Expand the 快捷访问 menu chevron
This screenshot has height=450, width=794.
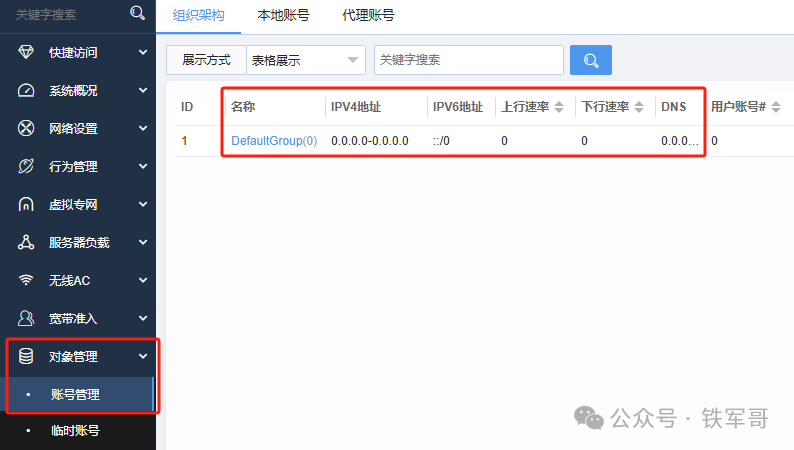pyautogui.click(x=143, y=52)
